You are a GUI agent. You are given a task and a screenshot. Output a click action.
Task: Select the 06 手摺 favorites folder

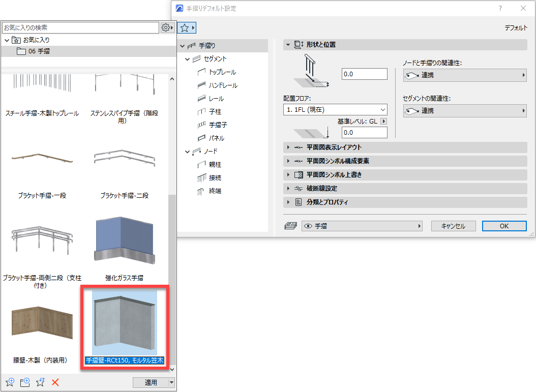point(88,51)
